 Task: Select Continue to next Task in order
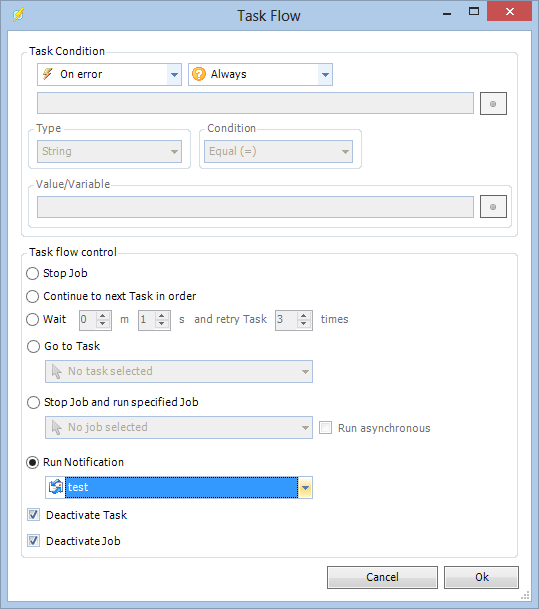[x=33, y=296]
